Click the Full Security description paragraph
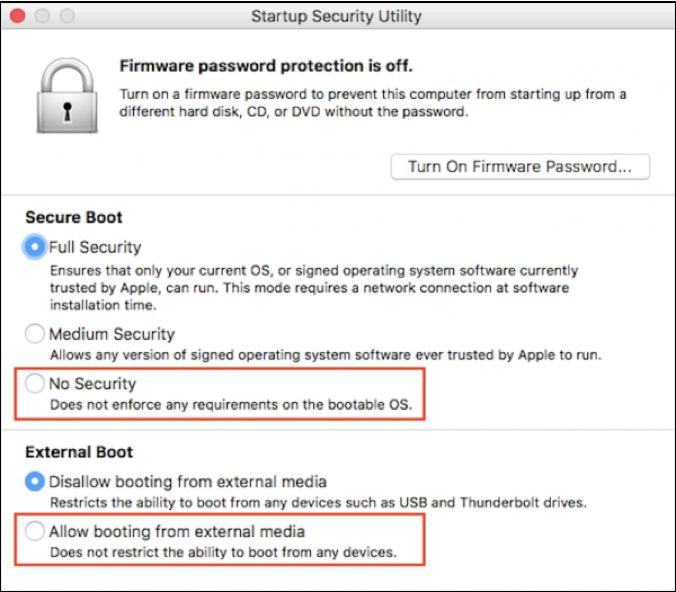 [314, 288]
